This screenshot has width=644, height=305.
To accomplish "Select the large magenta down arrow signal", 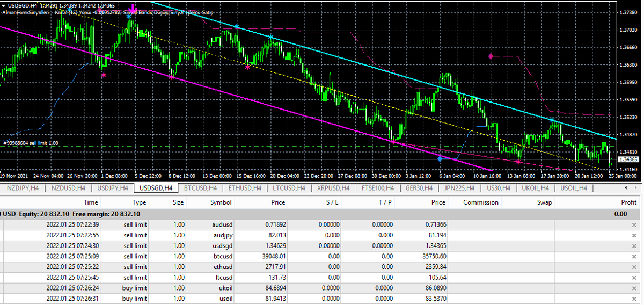I will (133, 10).
